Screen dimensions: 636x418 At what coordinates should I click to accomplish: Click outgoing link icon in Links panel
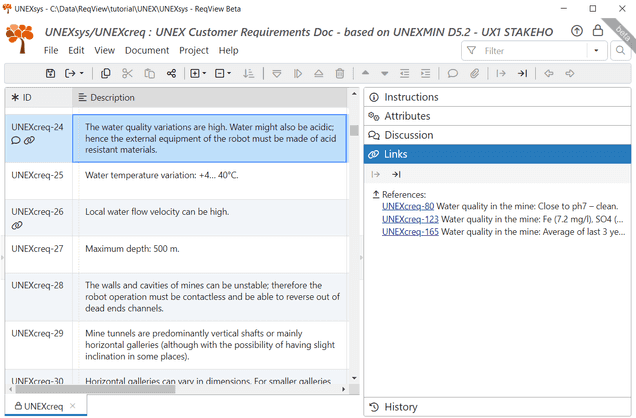coord(376,174)
